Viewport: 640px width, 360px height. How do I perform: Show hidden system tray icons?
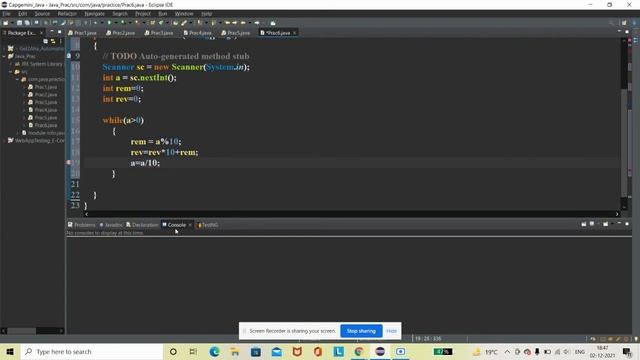coord(507,351)
